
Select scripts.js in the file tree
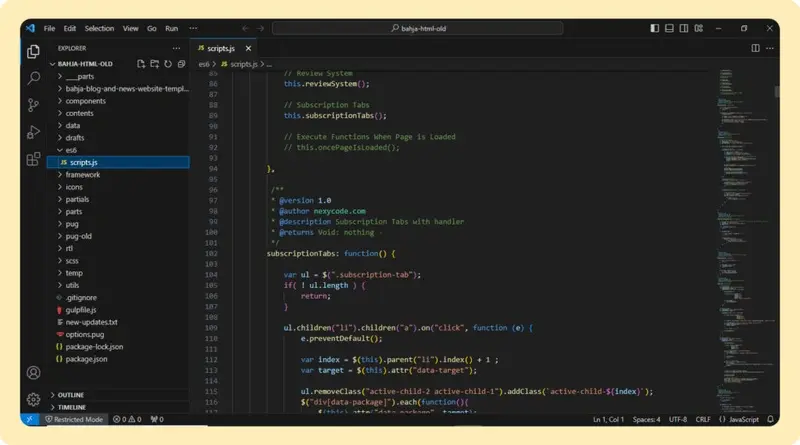coord(118,162)
